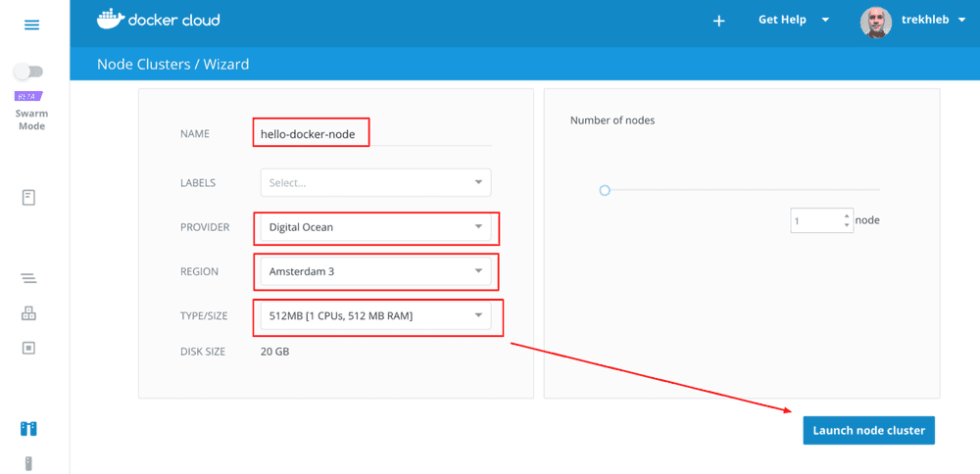This screenshot has height=474, width=980.
Task: Open the REGION Amsterdam 3 dropdown
Action: (375, 271)
